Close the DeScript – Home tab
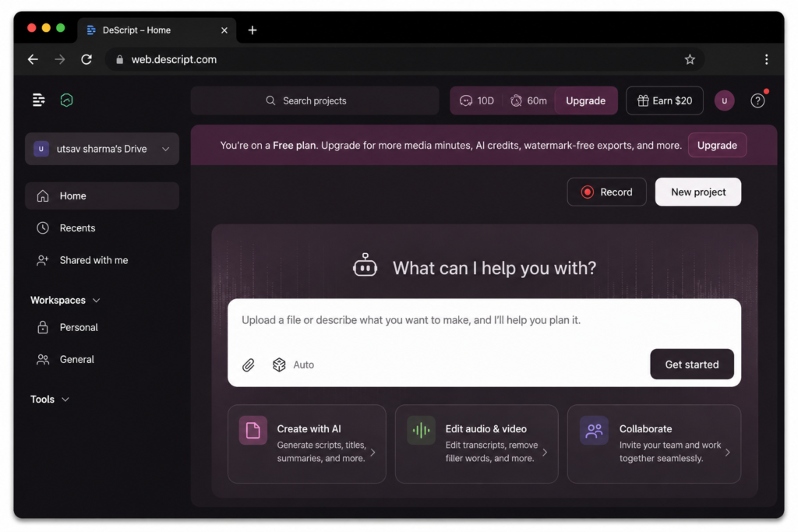The image size is (798, 532). 224,30
